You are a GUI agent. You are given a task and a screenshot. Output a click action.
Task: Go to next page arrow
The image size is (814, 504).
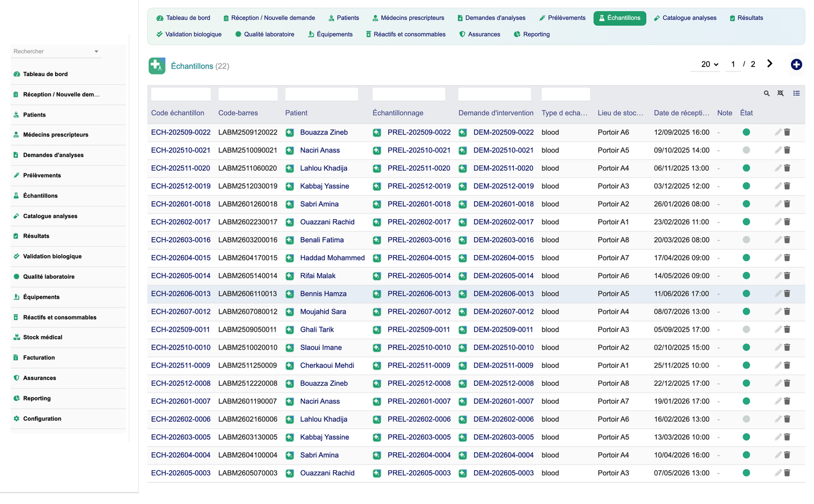coord(769,64)
